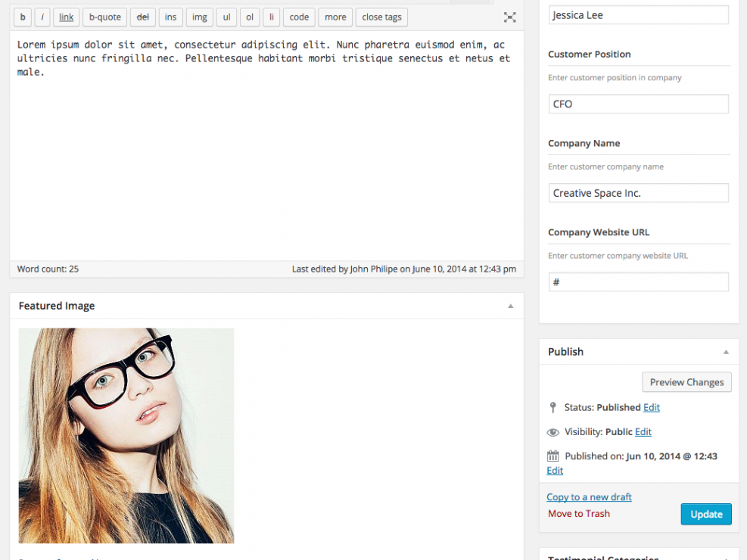The image size is (747, 560).
Task: Click the italic 'i' toolbar button
Action: [42, 17]
